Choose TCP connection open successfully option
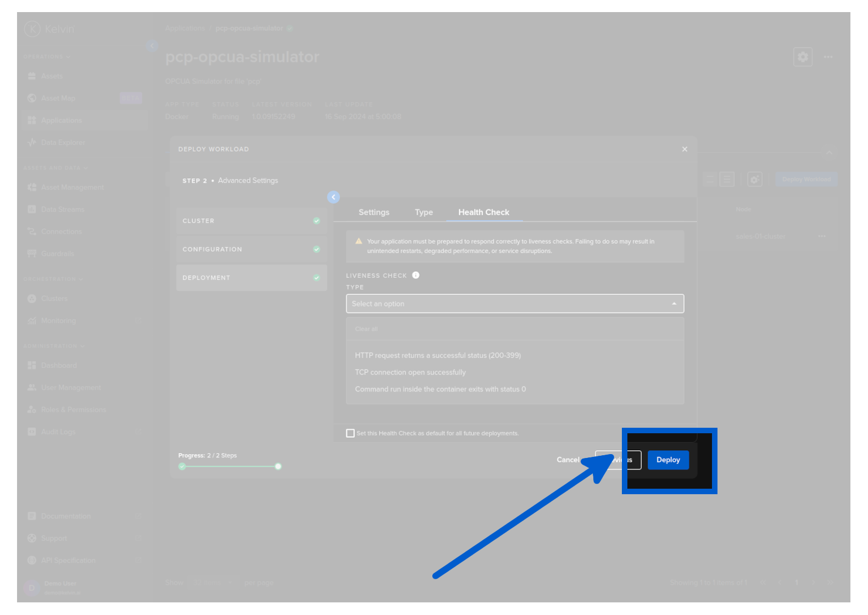The image size is (868, 615). 410,372
